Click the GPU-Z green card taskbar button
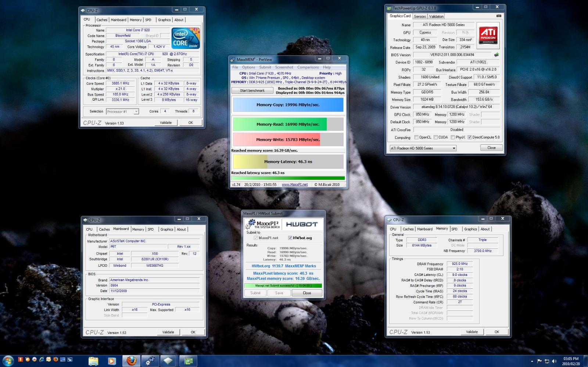Image resolution: width=588 pixels, height=367 pixels. click(188, 361)
